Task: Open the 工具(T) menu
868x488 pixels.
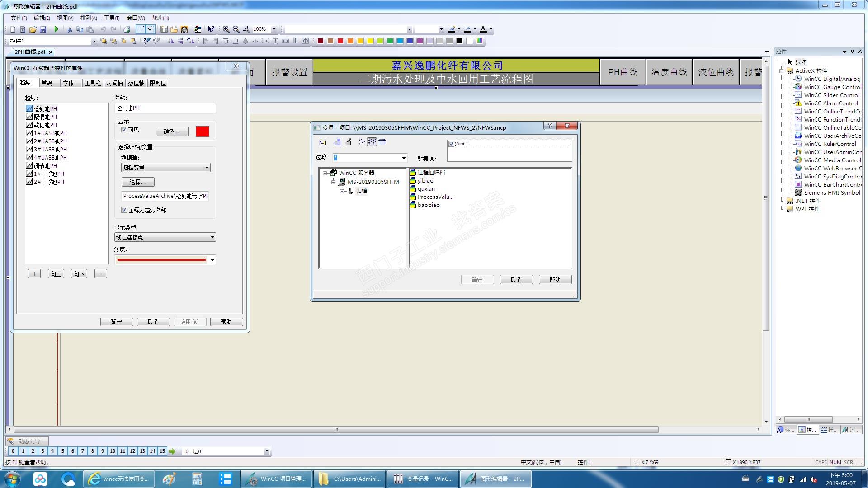Action: click(111, 18)
